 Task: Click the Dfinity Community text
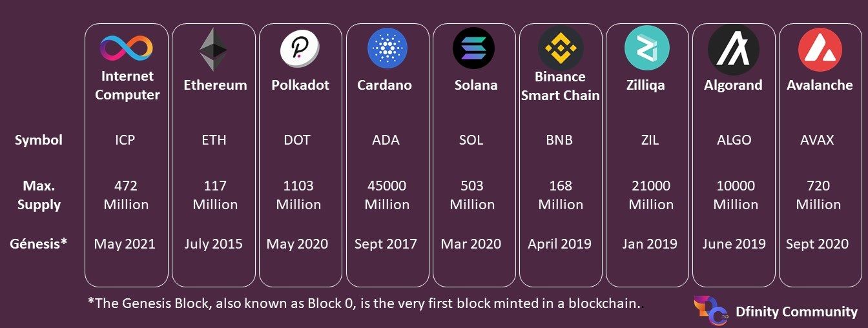(796, 312)
